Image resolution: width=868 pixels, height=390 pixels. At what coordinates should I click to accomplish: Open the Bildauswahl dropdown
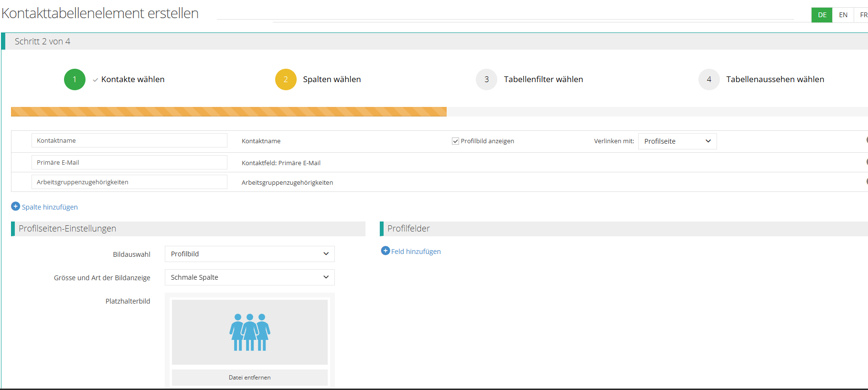250,254
